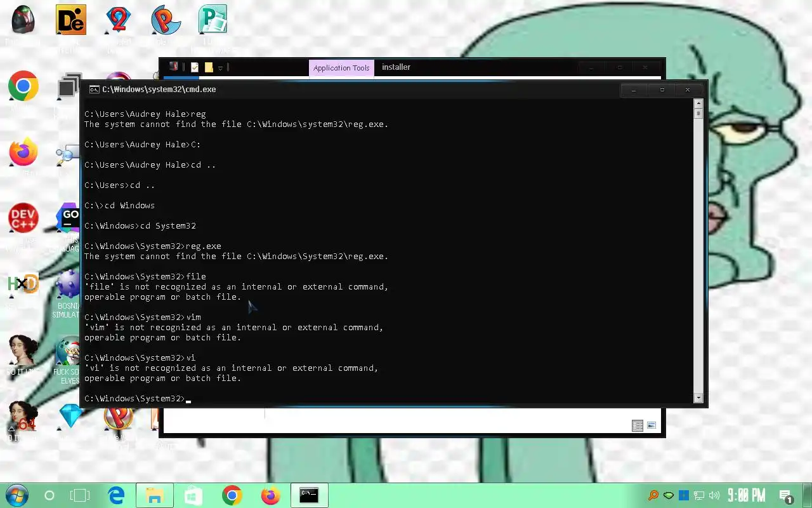Screen dimensions: 812x508
Task: Open the Microsoft Publisher desktop shortcut
Action: (213, 20)
